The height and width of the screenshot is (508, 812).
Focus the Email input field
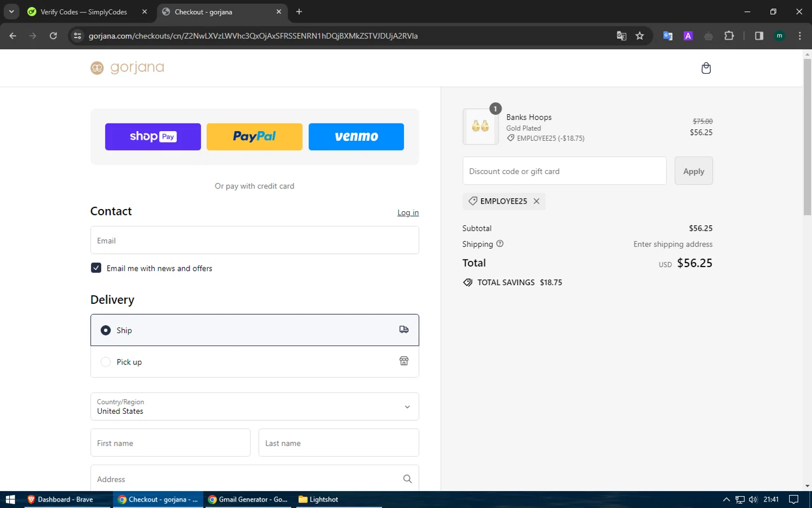coord(254,240)
